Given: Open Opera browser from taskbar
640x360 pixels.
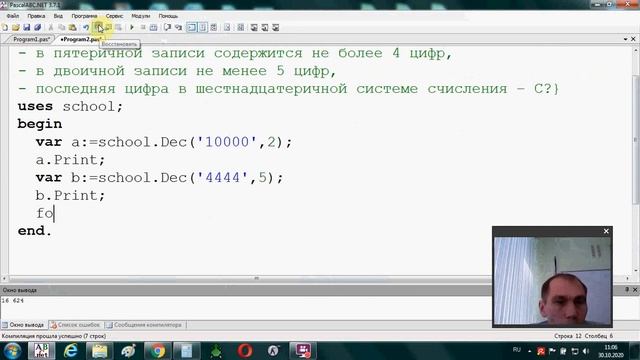Looking at the screenshot, I should tap(244, 351).
